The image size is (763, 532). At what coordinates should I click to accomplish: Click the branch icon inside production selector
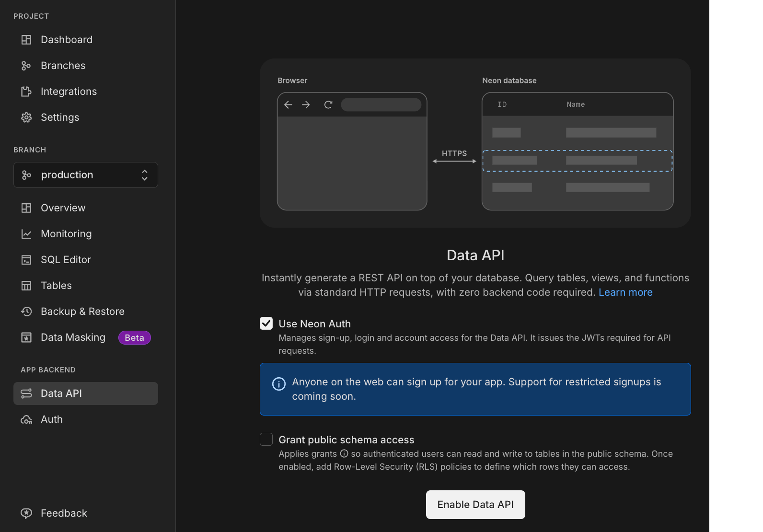coord(26,175)
